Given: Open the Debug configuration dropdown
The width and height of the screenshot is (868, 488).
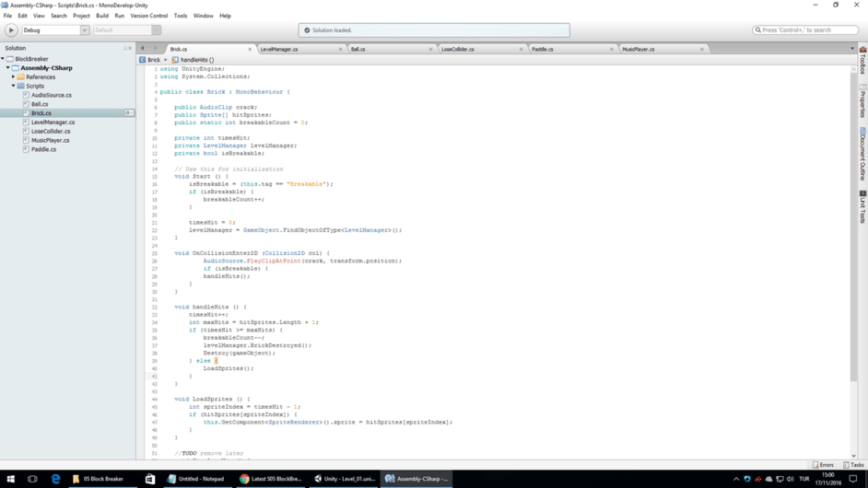Looking at the screenshot, I should [x=55, y=30].
